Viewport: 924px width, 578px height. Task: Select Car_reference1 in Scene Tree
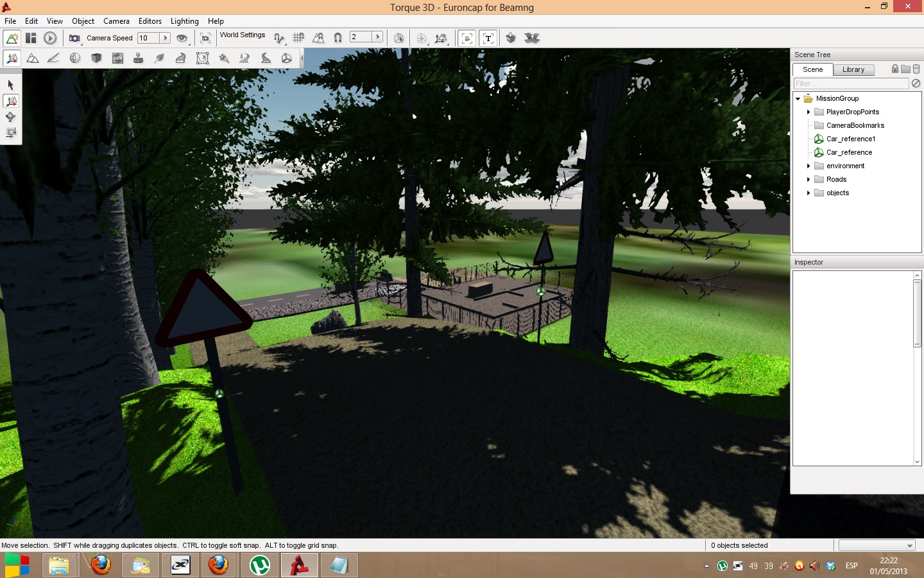pos(850,139)
